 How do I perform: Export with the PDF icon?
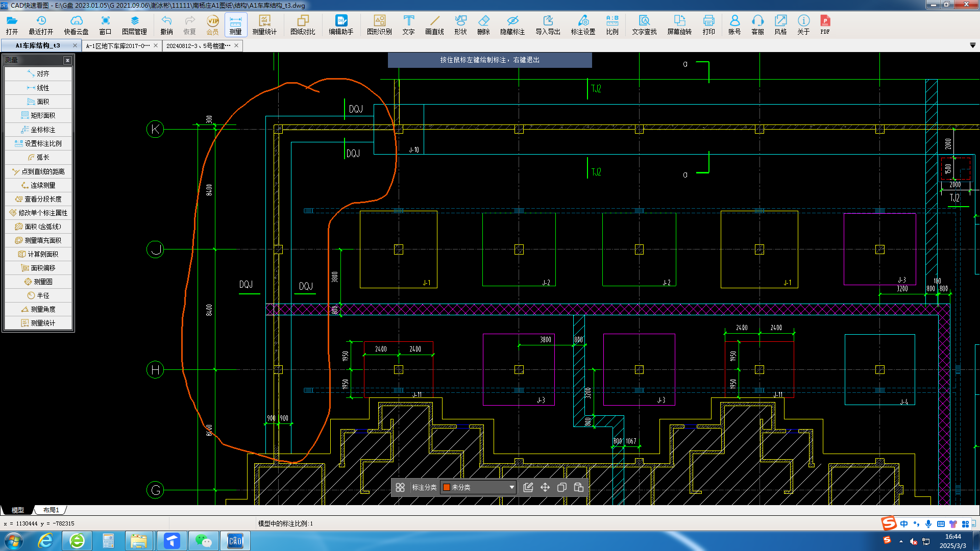click(825, 24)
